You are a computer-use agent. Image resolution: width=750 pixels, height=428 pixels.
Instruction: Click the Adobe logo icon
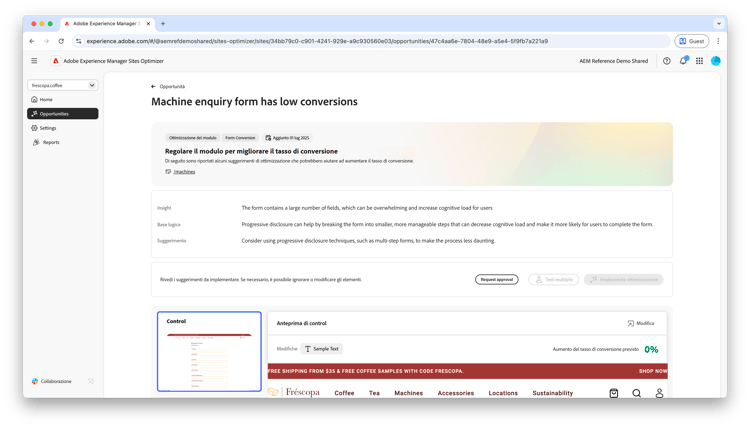tap(56, 61)
